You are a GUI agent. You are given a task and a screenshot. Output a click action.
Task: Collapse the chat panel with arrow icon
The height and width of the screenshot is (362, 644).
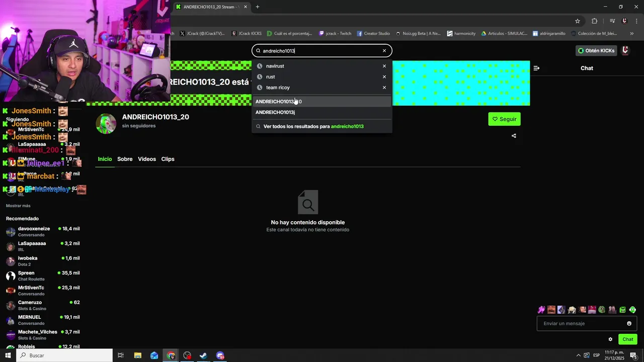[x=536, y=68]
